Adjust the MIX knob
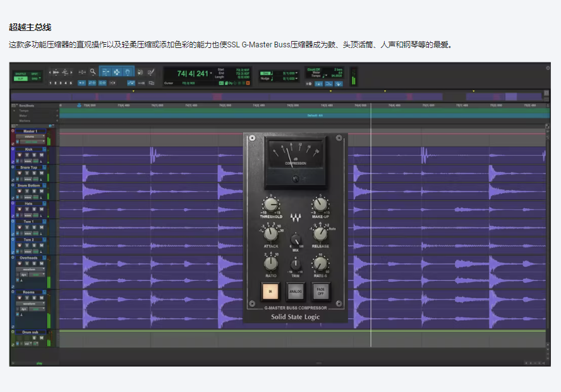 point(296,240)
